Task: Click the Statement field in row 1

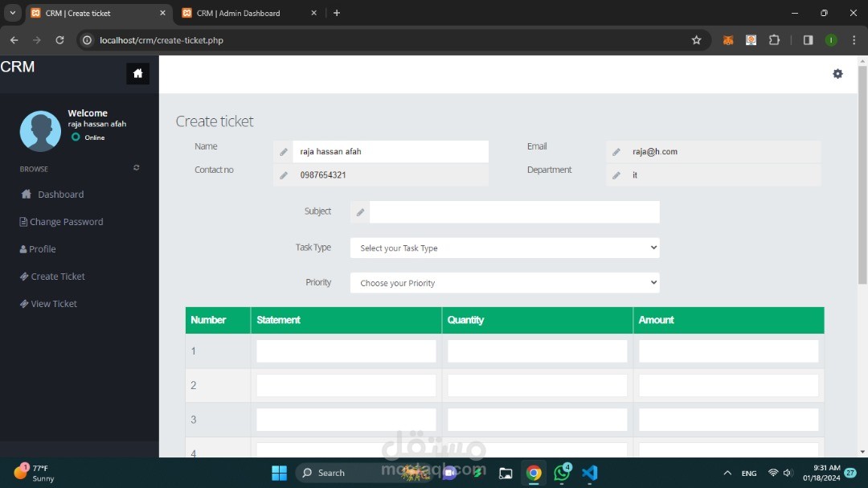Action: (346, 351)
